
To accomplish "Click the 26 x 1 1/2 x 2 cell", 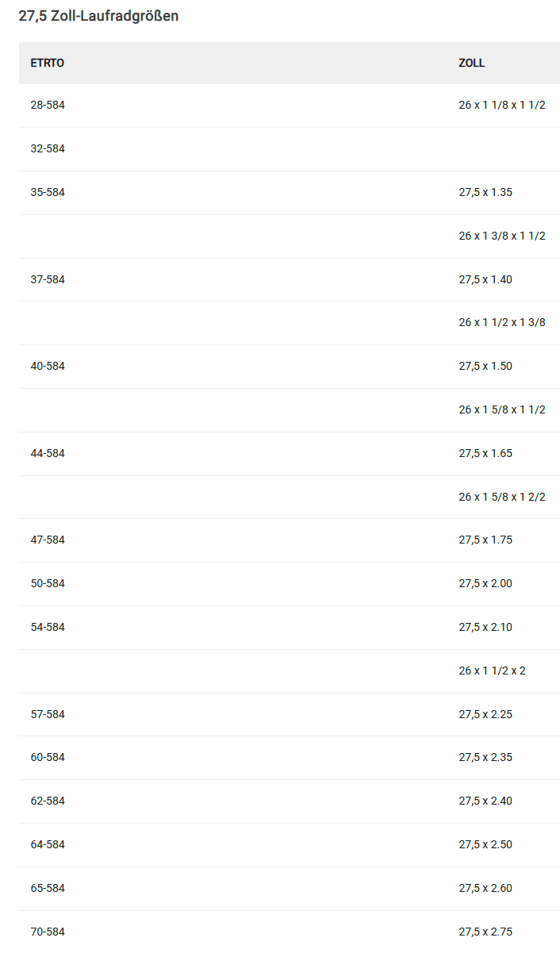I will coord(492,671).
